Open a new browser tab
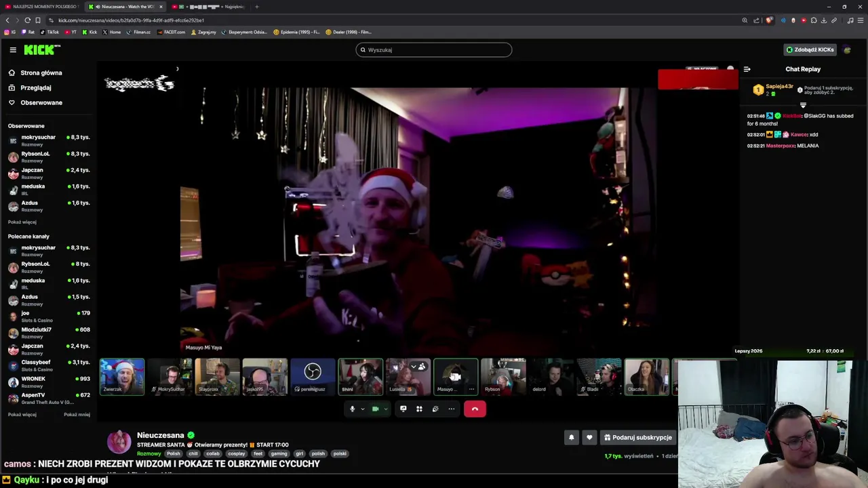 tap(256, 7)
